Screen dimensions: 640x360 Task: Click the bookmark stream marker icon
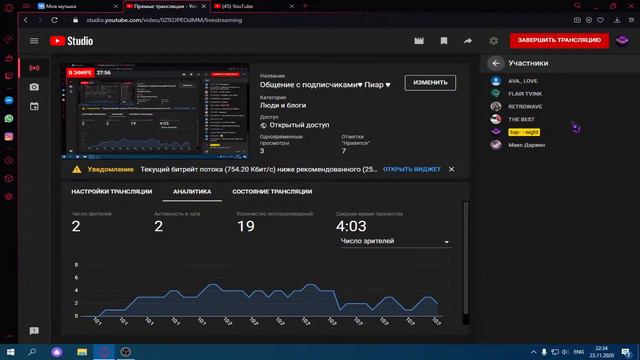444,41
